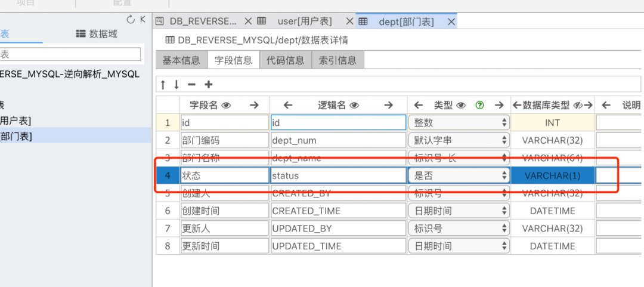Click input containing UPDATED_BY
Viewport: 644px width, 287px height.
coord(339,229)
